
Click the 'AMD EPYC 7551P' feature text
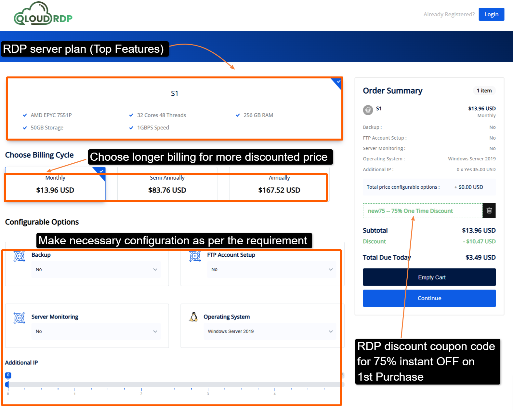tap(51, 115)
